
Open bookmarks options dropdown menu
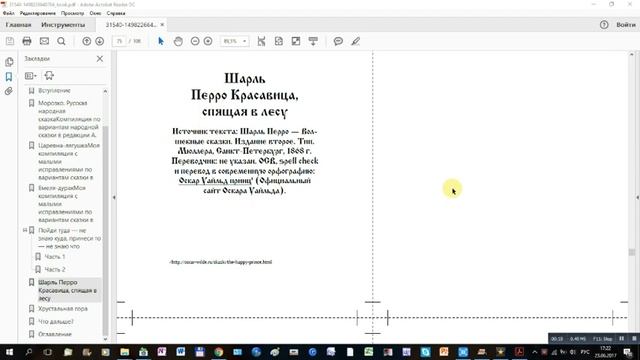(31, 76)
